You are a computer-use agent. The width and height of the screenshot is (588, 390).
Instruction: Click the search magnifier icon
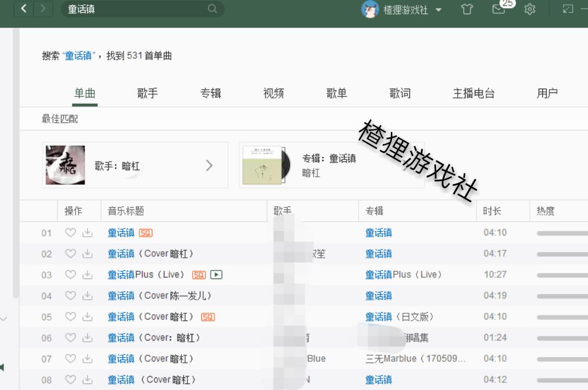point(212,9)
